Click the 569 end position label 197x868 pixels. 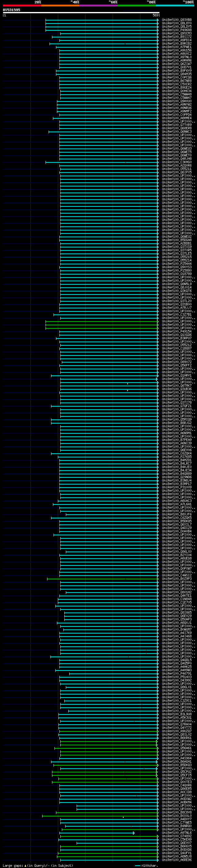(155, 15)
